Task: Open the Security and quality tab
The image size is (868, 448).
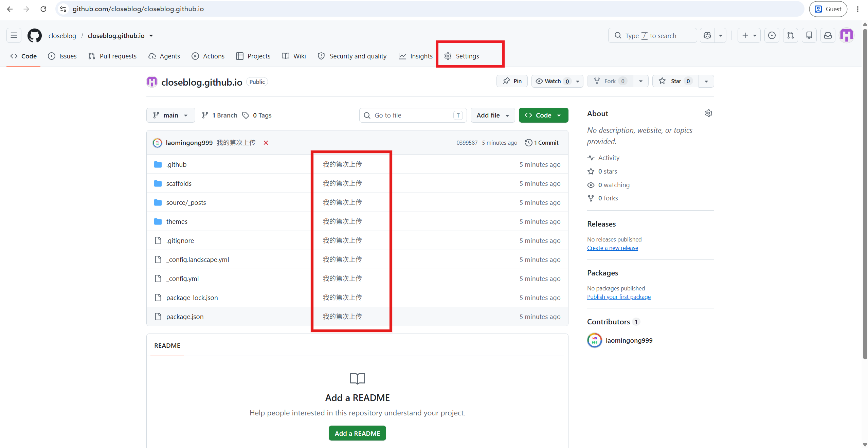Action: coord(352,56)
